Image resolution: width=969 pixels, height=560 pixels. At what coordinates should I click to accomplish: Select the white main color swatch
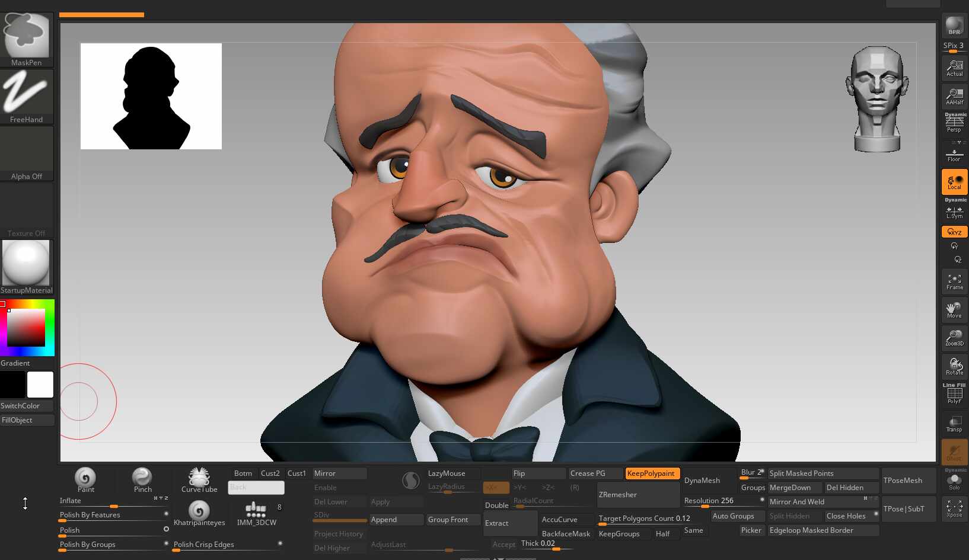[x=40, y=385]
